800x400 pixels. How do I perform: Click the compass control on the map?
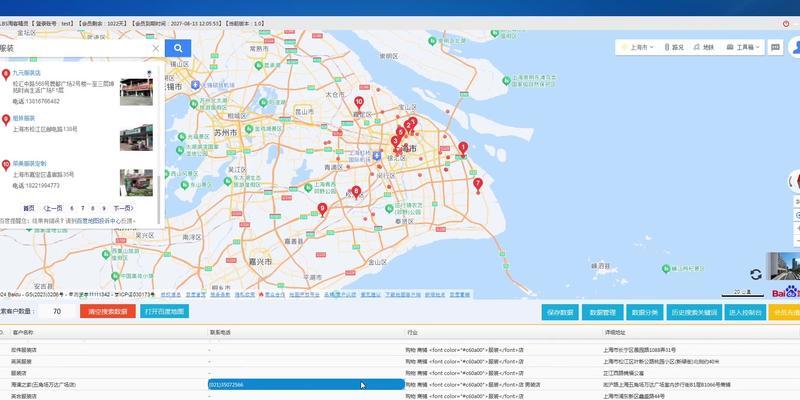point(795,182)
